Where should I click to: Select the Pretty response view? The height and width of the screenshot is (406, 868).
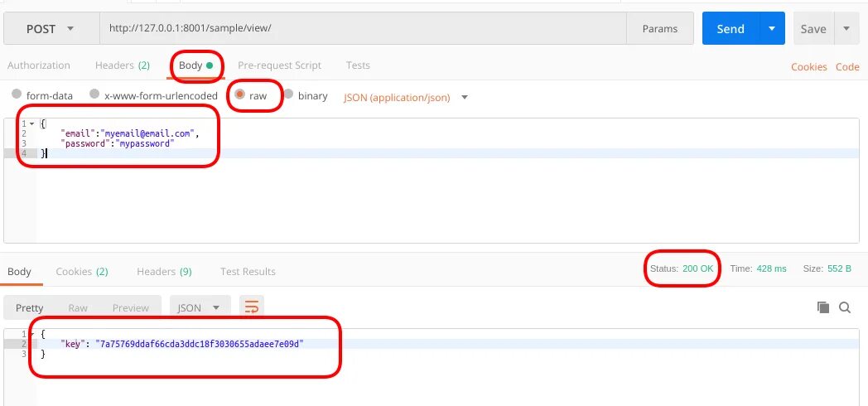click(29, 308)
